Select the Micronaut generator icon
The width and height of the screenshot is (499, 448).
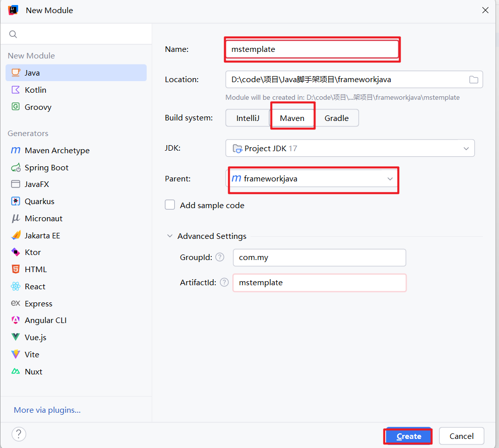[16, 218]
